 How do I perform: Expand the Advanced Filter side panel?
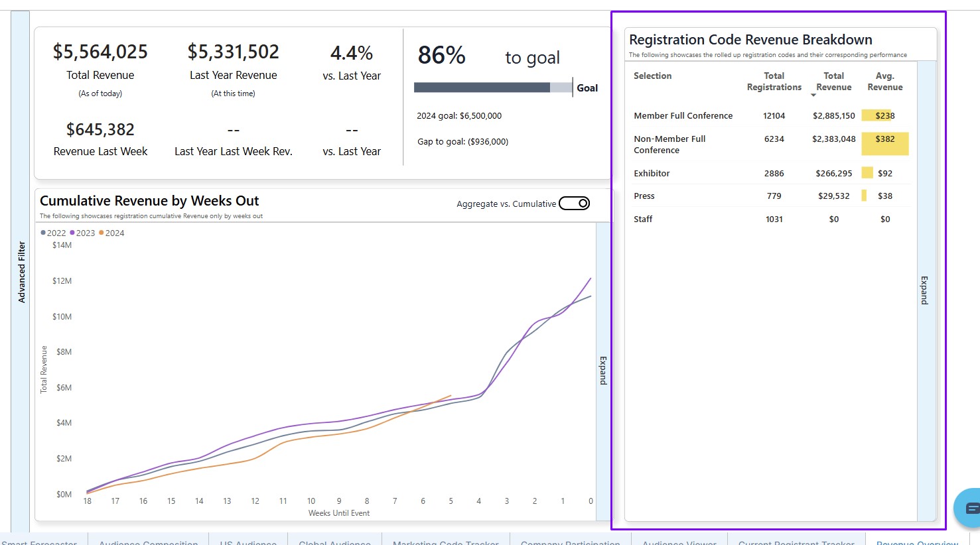pos(21,272)
